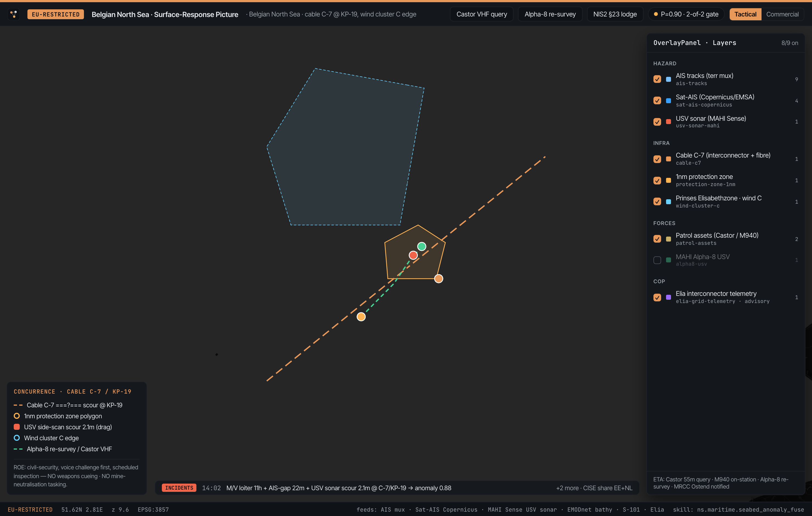
Task: Uncheck the USV sonar (MAHI Sense) layer
Action: pos(657,122)
